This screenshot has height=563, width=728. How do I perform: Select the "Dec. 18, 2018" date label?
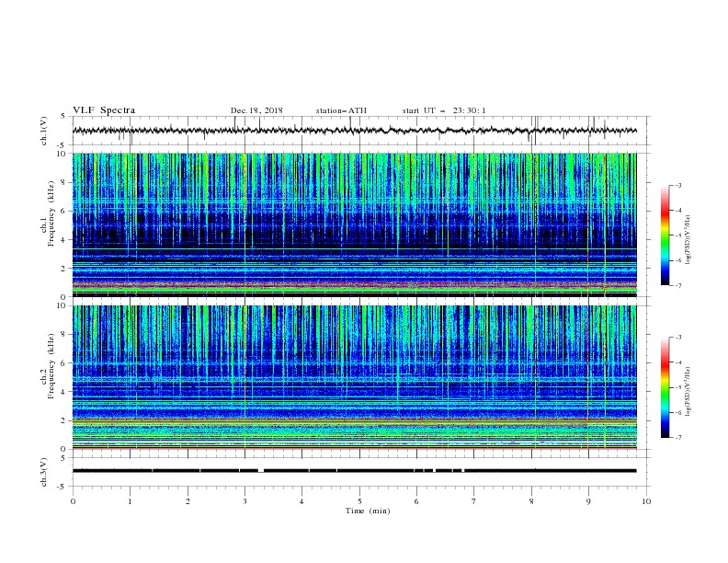tap(256, 110)
